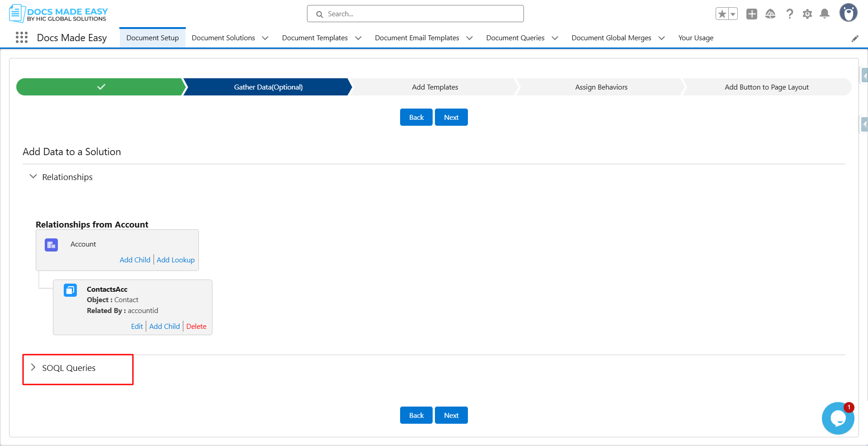
Task: Click the edit navigation pencil icon
Action: pyautogui.click(x=854, y=38)
